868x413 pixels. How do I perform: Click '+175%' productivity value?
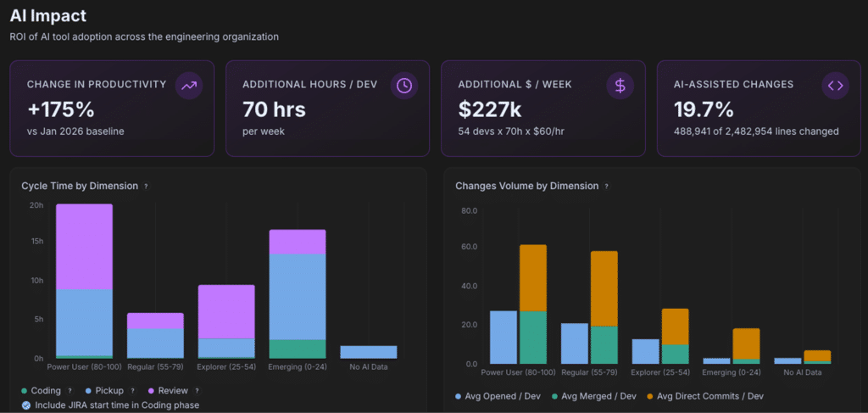point(61,109)
